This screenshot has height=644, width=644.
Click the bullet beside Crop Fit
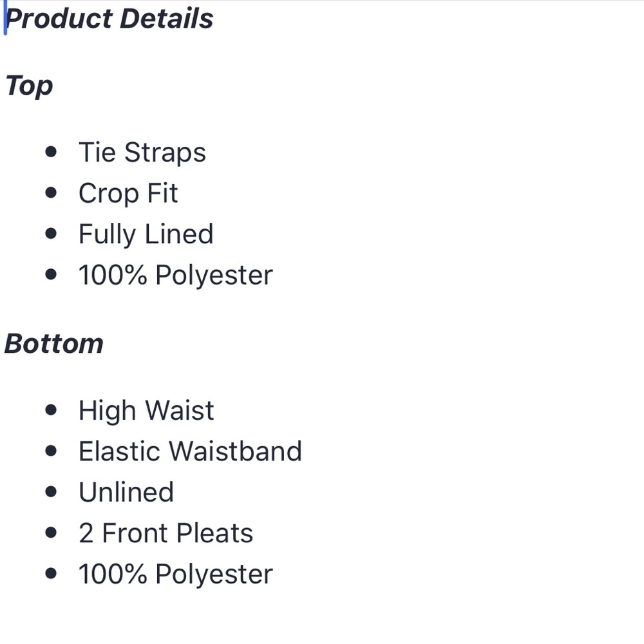coord(52,193)
